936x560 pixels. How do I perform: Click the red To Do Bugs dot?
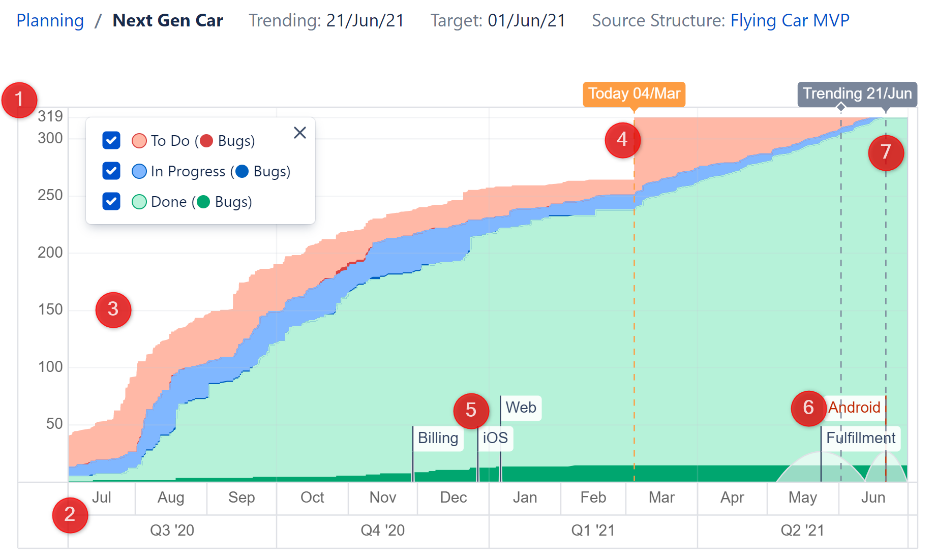[x=206, y=141]
